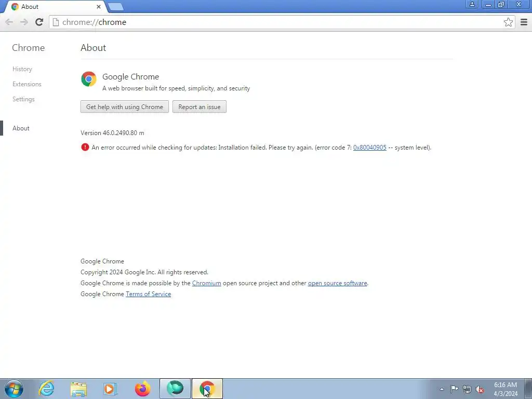Click the Chrome taskbar button
The height and width of the screenshot is (399, 532).
pyautogui.click(x=207, y=389)
